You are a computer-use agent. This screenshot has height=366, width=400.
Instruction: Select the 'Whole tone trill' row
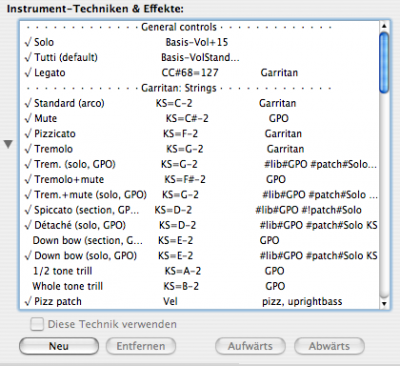199,286
